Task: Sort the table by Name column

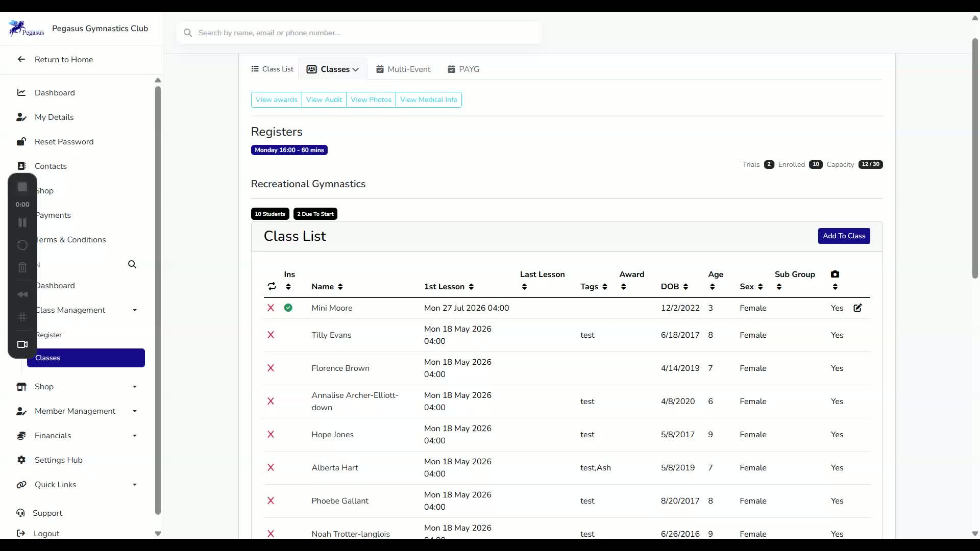Action: (x=327, y=286)
